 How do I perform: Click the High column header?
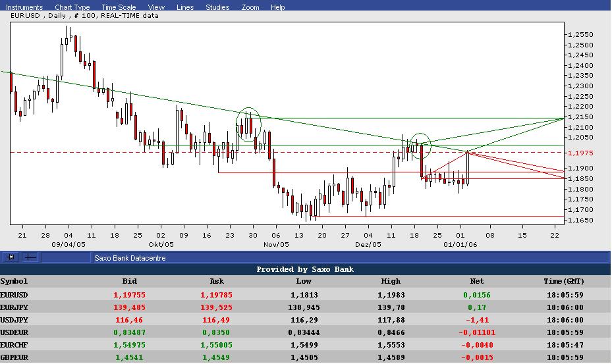point(390,281)
